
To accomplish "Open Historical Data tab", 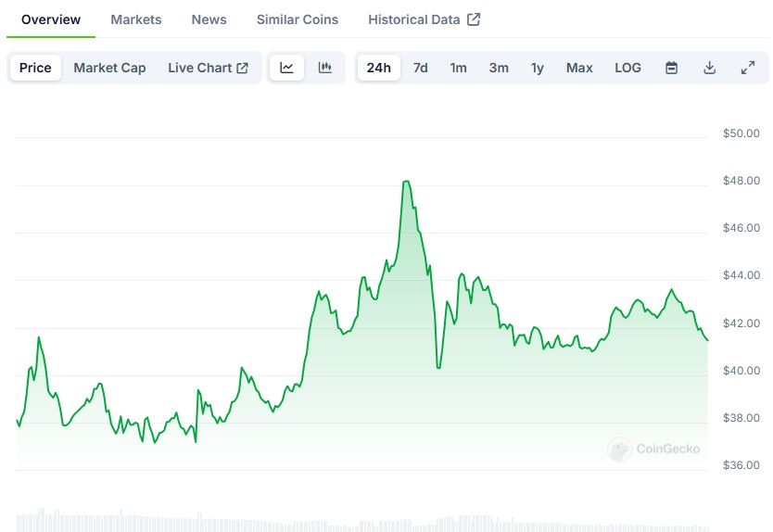I will coord(424,19).
